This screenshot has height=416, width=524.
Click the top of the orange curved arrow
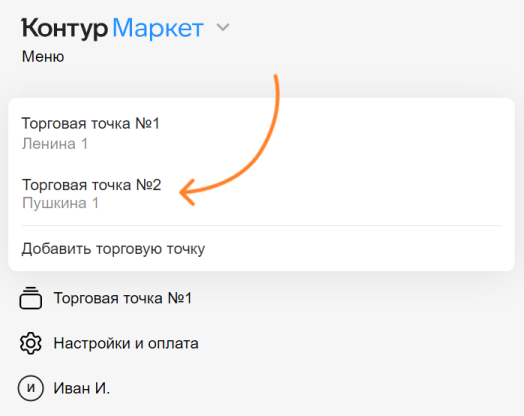(276, 79)
